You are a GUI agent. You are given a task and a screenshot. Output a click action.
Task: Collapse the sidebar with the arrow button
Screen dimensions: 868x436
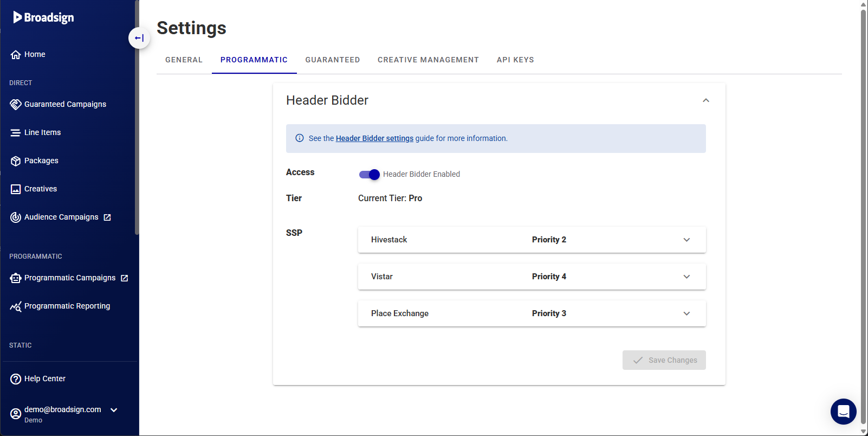click(x=139, y=38)
